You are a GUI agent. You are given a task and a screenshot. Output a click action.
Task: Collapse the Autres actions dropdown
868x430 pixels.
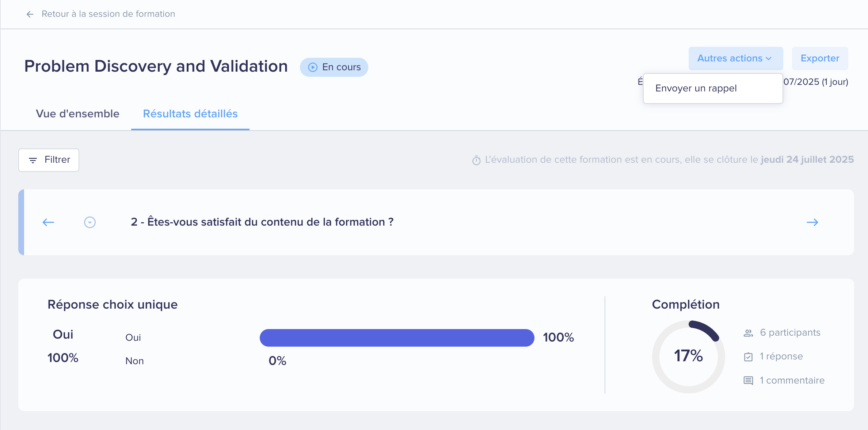pos(736,59)
